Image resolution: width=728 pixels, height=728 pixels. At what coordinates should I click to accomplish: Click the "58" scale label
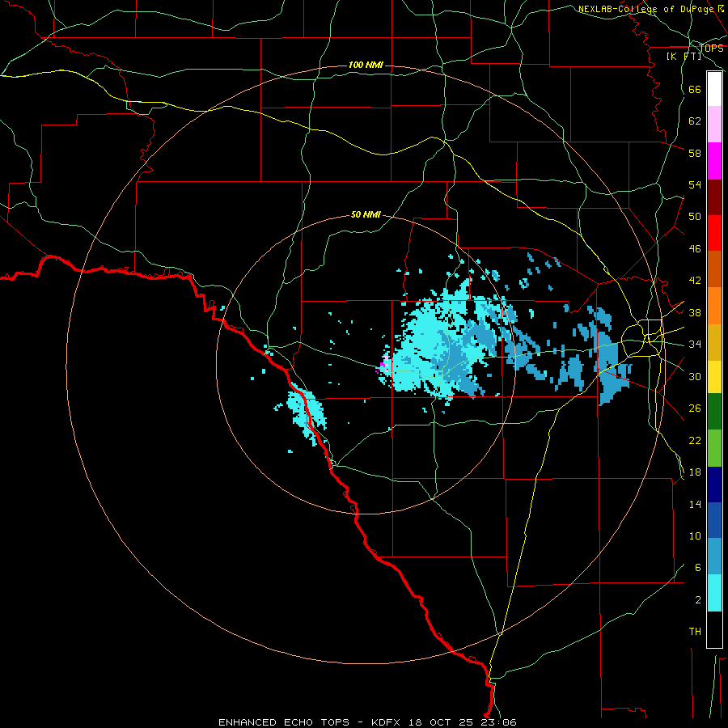(x=695, y=153)
